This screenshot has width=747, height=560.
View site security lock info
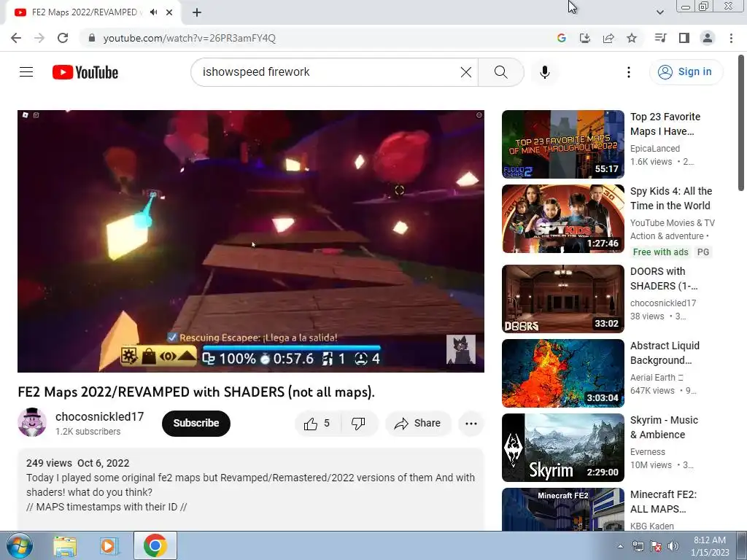[92, 38]
